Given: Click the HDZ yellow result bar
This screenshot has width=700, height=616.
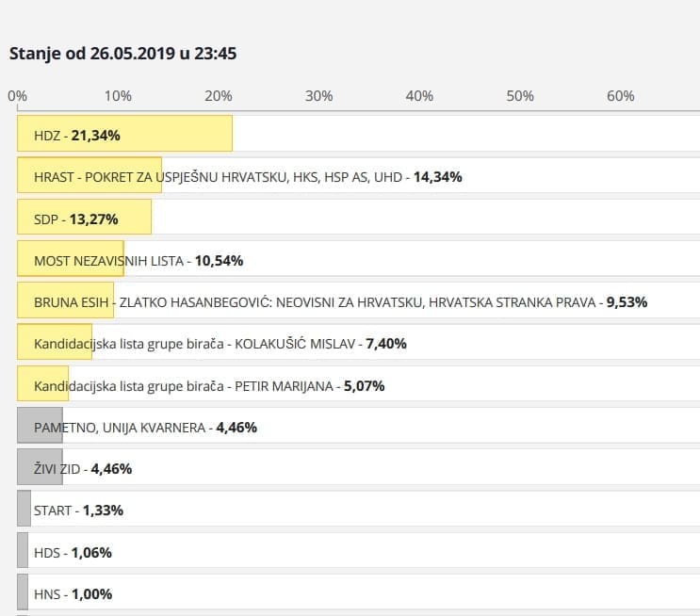Looking at the screenshot, I should pyautogui.click(x=124, y=135).
